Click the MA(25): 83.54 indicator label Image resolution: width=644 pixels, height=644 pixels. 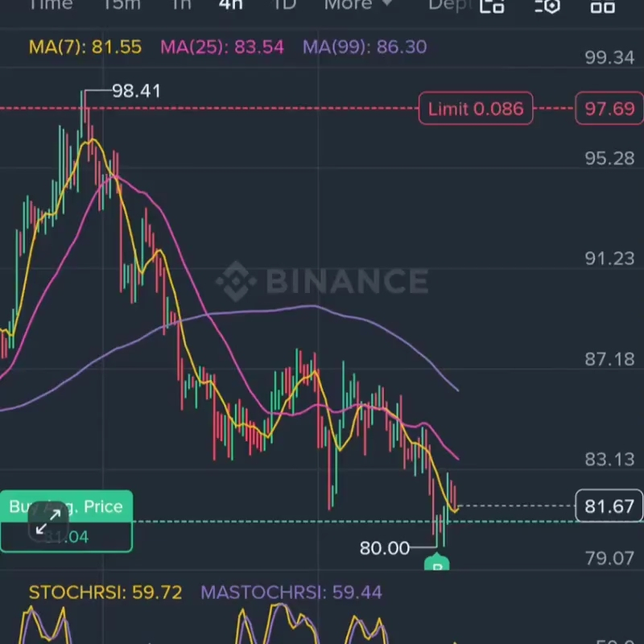tap(222, 47)
